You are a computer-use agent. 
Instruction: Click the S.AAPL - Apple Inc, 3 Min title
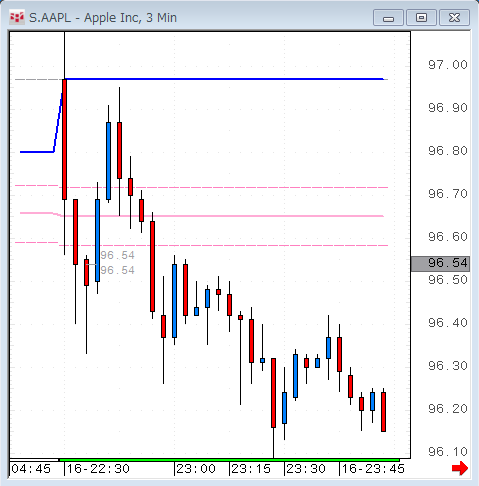click(103, 18)
